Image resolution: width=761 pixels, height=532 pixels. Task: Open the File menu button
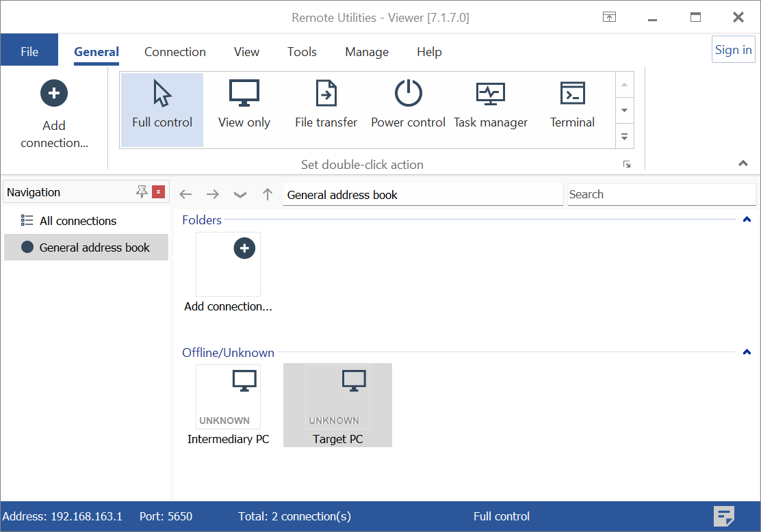click(29, 52)
